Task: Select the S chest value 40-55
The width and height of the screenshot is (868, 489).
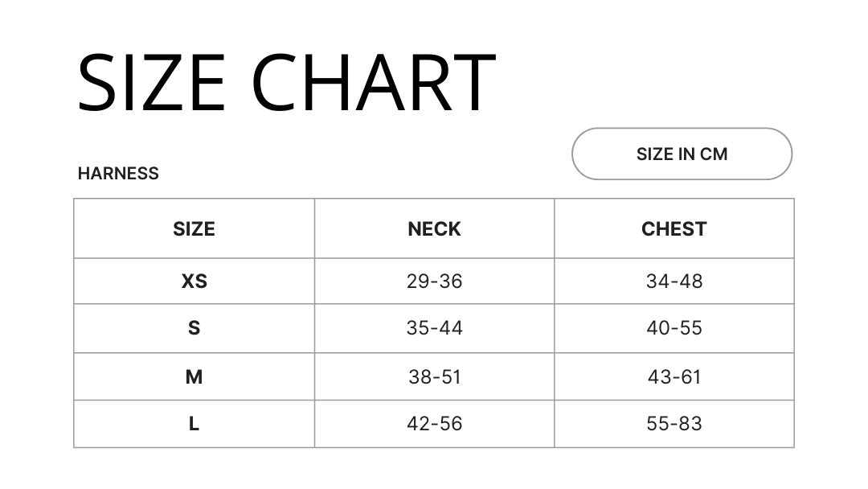Action: (674, 328)
